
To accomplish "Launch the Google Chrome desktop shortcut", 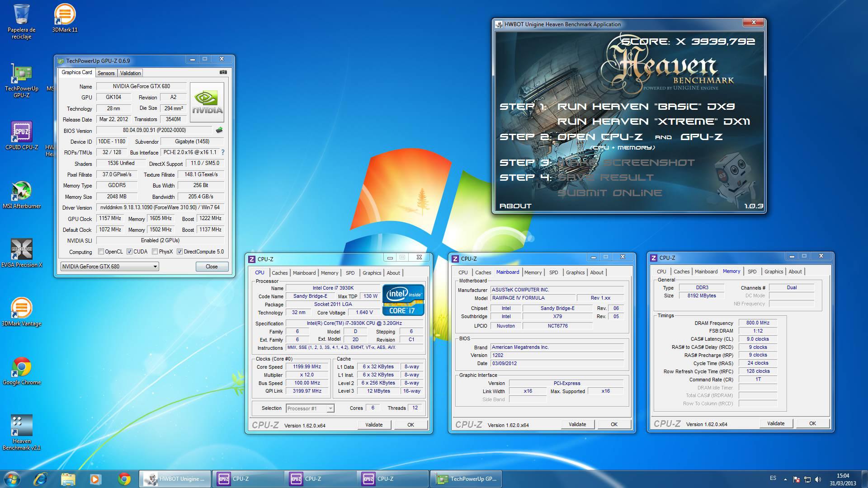I will click(x=21, y=371).
